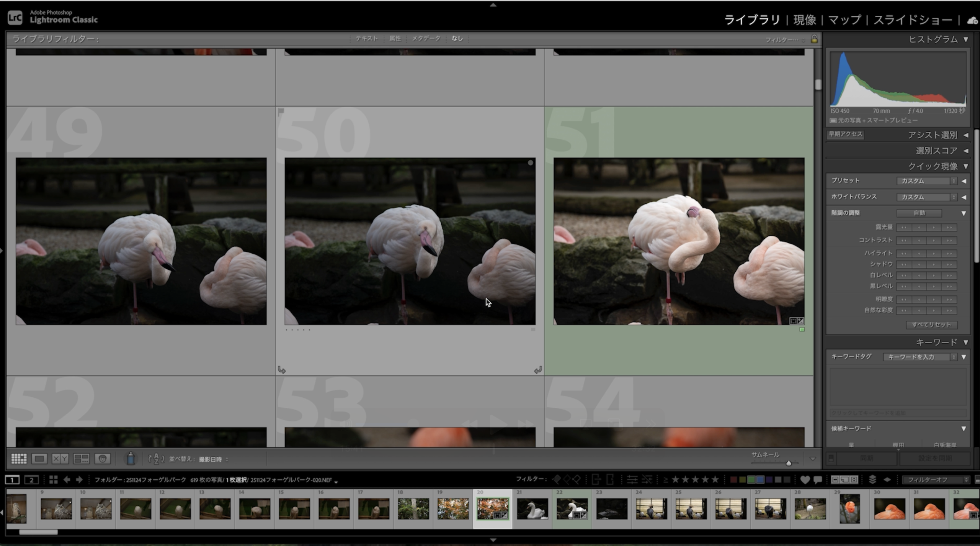Click the 自動 tone adjustment button
This screenshot has height=546, width=980.
(x=919, y=213)
